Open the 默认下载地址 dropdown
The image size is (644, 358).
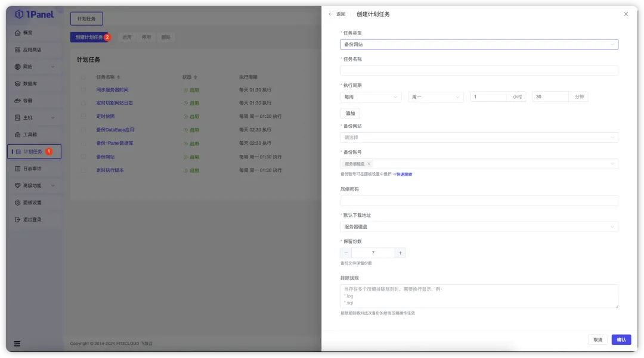click(479, 227)
